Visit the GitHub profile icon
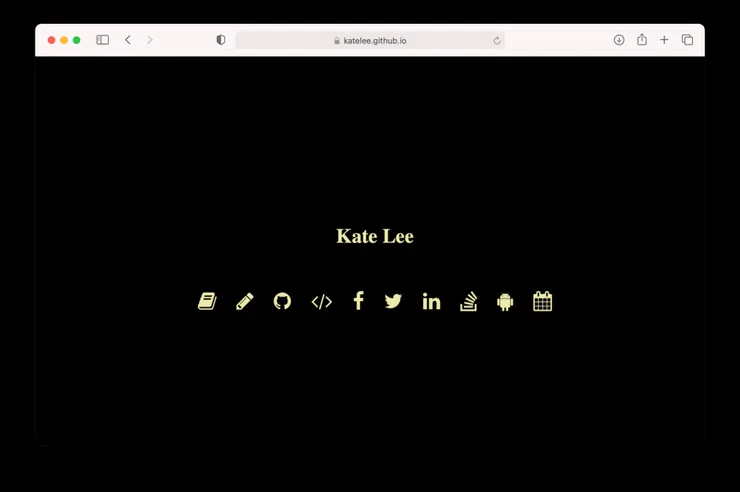 (x=282, y=301)
